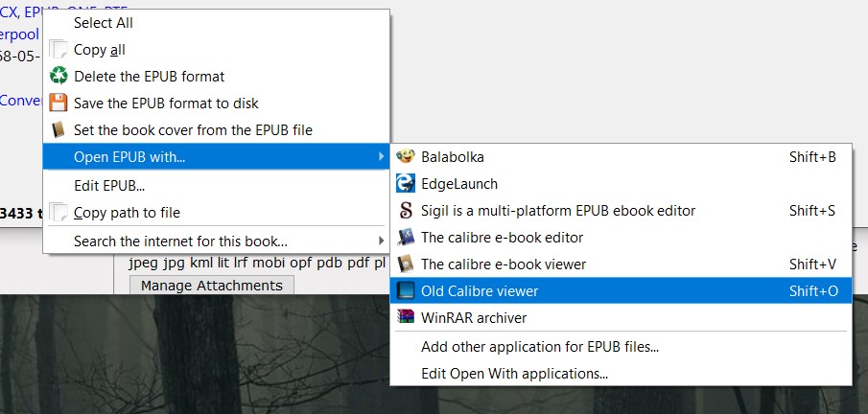Expand Search the internet for this book

click(381, 241)
